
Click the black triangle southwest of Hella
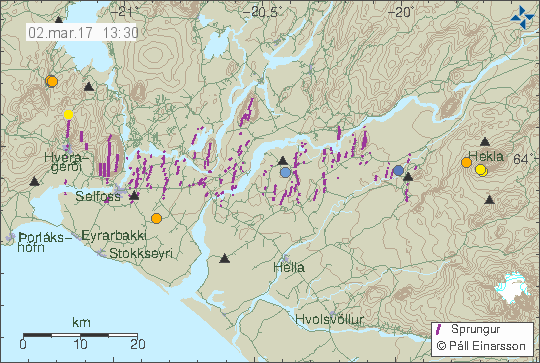[x=225, y=258]
